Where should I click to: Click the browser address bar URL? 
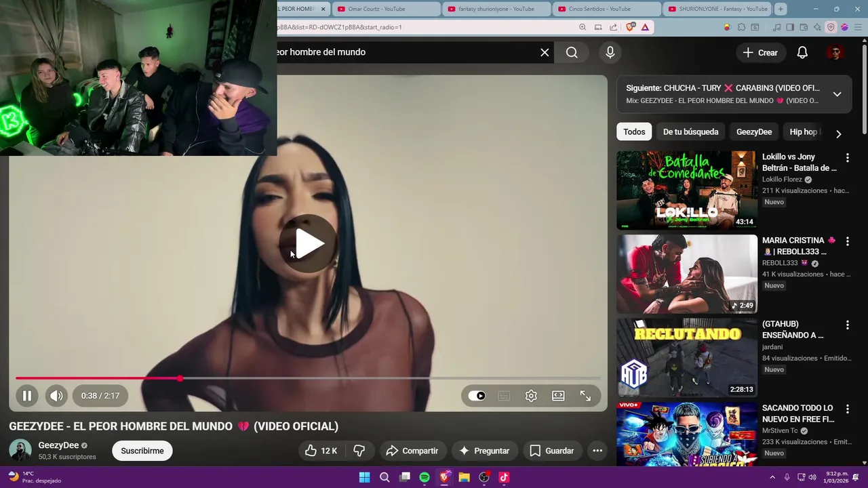coord(339,27)
